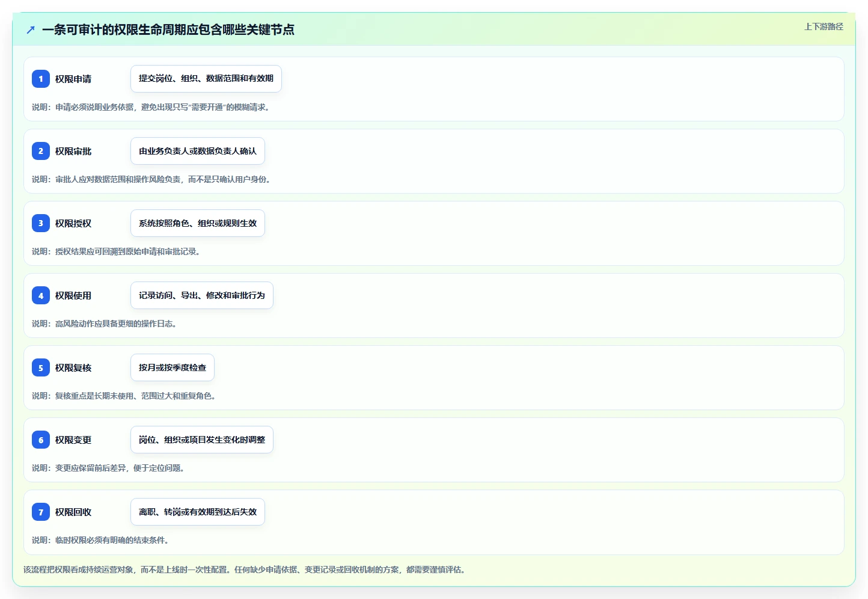Viewport: 868px width, 599px height.
Task: Click the 权限申请 step title
Action: 73,79
